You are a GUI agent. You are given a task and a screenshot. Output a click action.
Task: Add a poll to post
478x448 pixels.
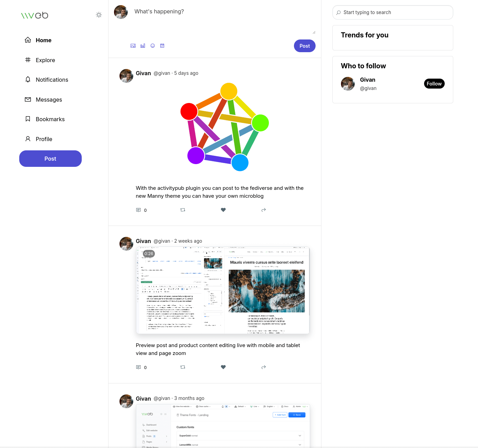click(x=143, y=46)
